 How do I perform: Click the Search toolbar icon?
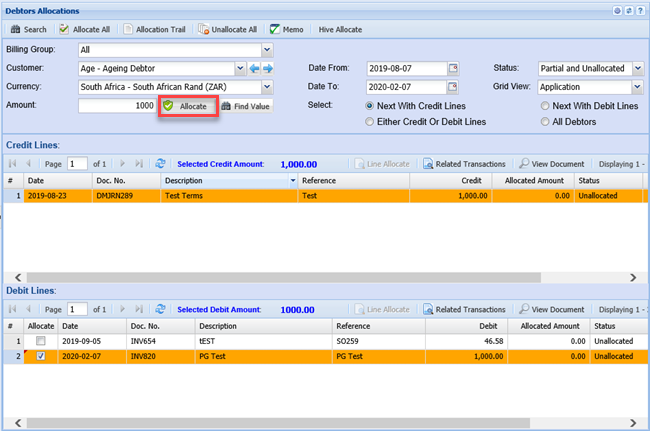pyautogui.click(x=27, y=30)
